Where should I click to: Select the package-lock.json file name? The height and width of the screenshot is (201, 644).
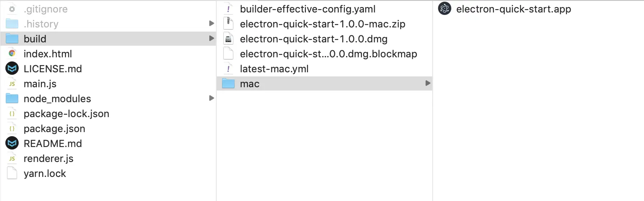[66, 113]
